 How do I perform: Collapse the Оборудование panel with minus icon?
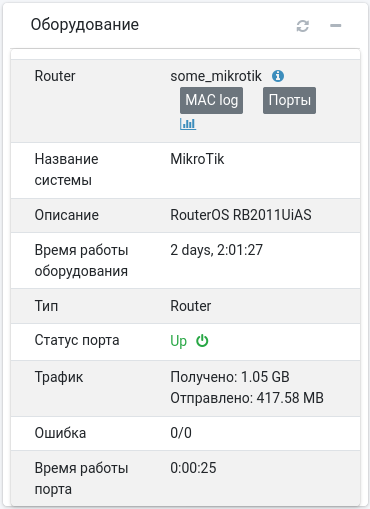pyautogui.click(x=335, y=26)
